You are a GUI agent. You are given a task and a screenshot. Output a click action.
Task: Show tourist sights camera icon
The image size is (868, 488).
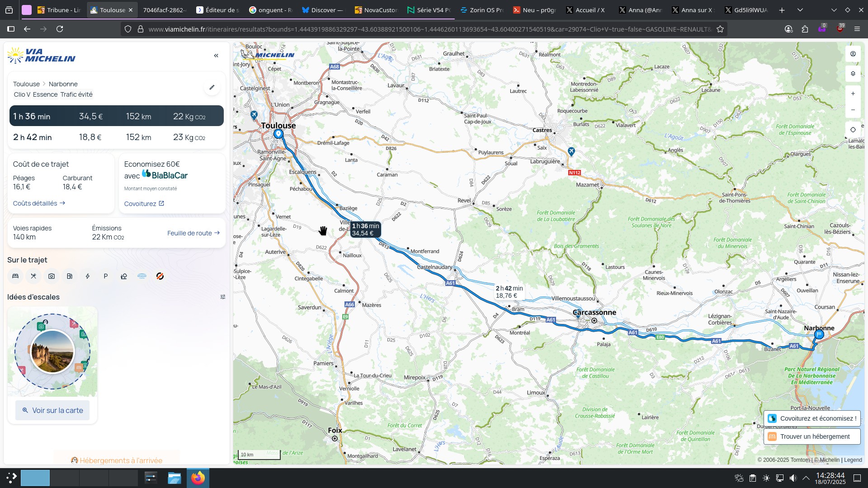[52, 276]
